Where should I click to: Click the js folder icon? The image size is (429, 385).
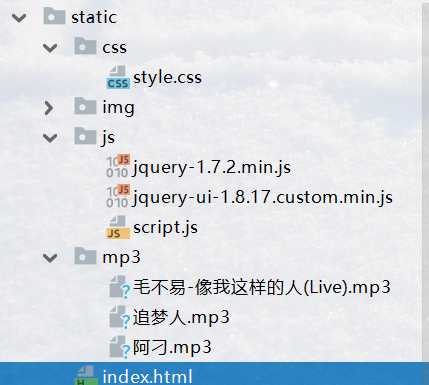point(85,136)
